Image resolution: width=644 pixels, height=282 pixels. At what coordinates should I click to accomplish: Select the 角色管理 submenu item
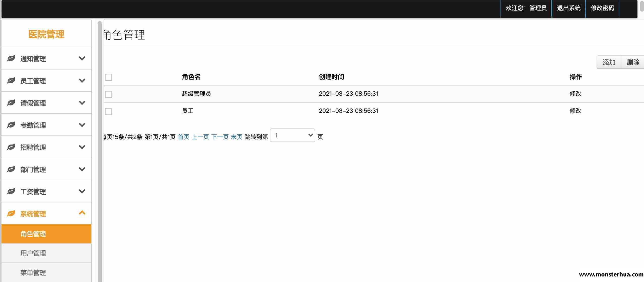click(46, 234)
